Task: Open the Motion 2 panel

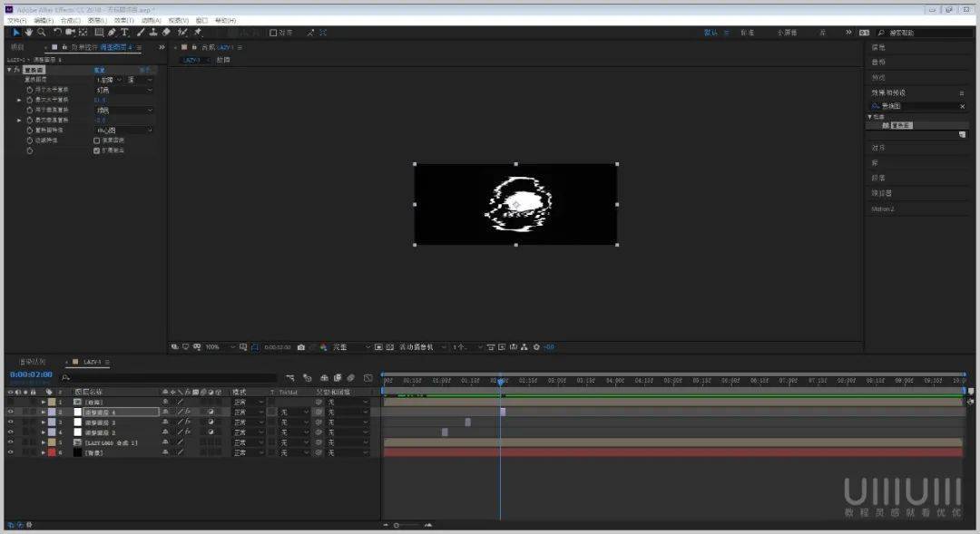Action: click(883, 209)
